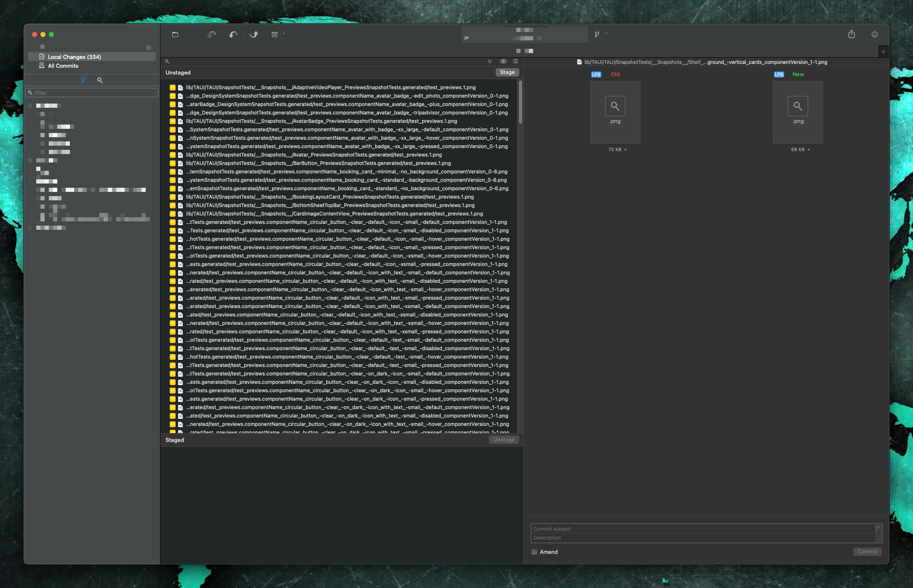
Task: Toggle the list layout icon above Unstaged files
Action: coord(515,61)
